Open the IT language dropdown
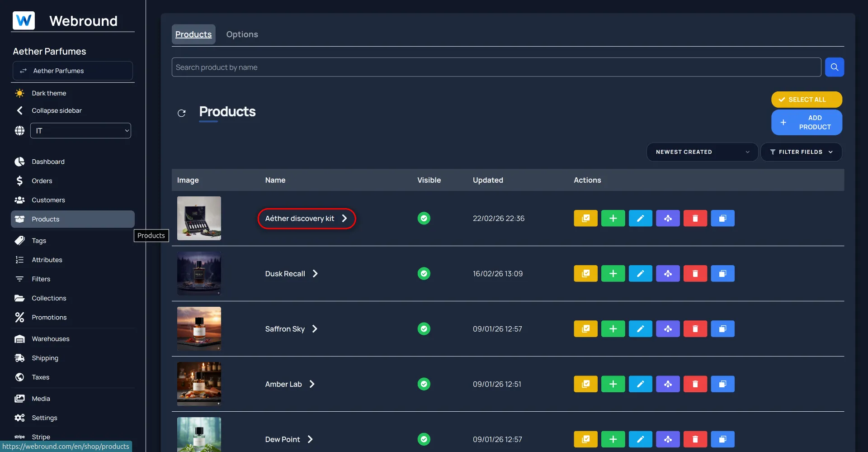This screenshot has height=452, width=868. [80, 131]
